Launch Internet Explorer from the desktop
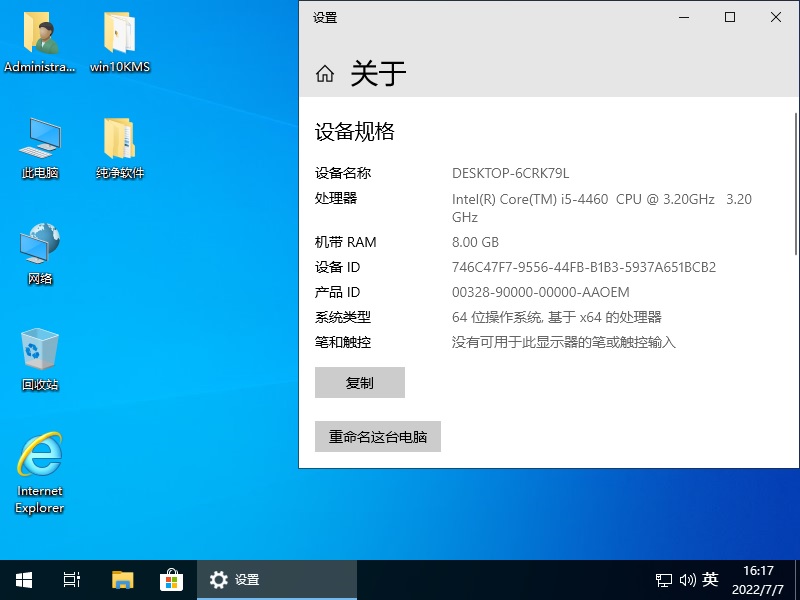 coord(38,468)
